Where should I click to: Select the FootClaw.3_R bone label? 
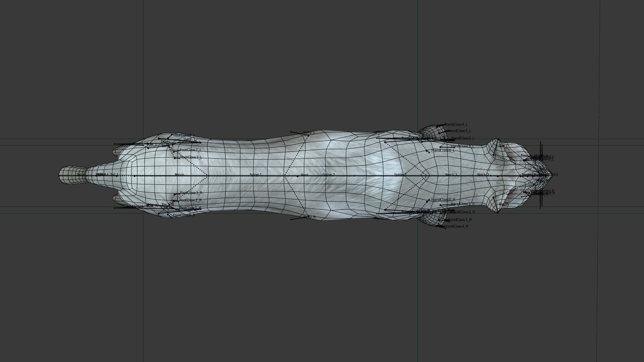pos(191,193)
